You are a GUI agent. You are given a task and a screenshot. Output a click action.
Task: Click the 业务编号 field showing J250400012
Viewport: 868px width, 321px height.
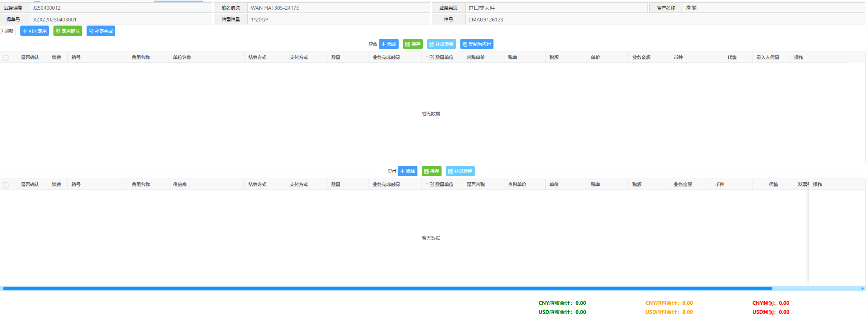click(x=120, y=8)
